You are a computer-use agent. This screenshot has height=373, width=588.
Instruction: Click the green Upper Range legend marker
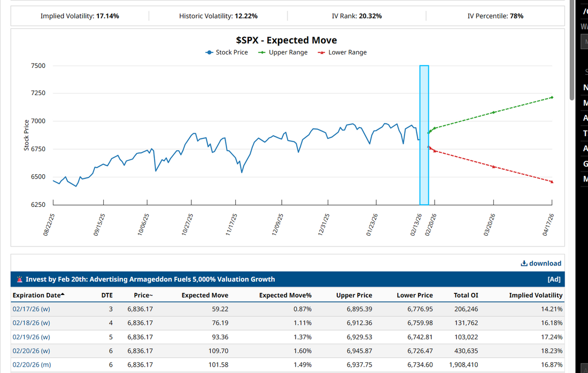tap(262, 52)
